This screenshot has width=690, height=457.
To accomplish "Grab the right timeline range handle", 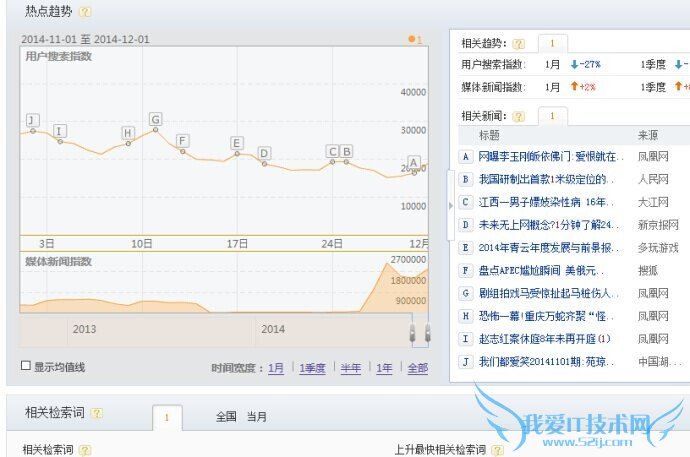I will tap(427, 333).
